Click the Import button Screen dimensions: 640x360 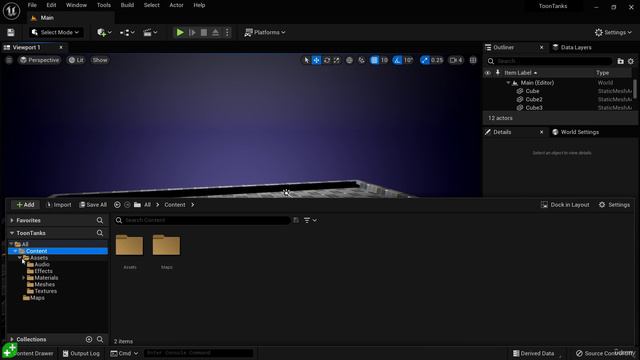(58, 205)
